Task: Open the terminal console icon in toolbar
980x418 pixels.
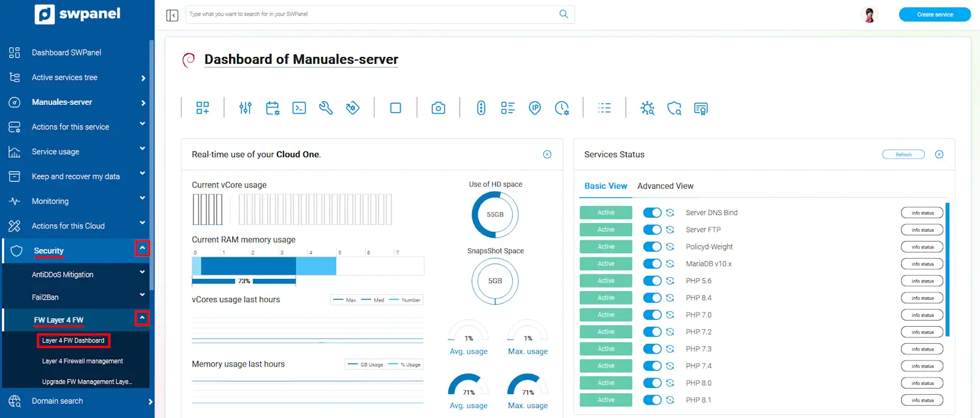Action: click(299, 108)
